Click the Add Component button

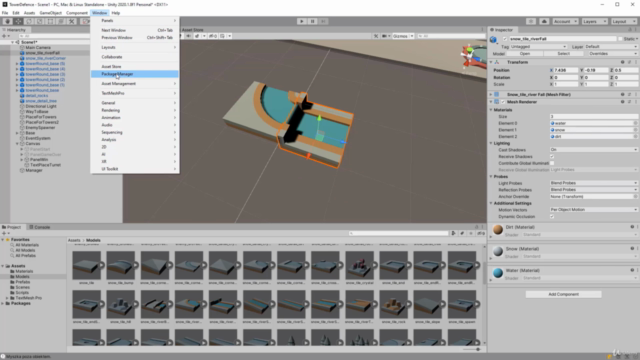pyautogui.click(x=563, y=294)
